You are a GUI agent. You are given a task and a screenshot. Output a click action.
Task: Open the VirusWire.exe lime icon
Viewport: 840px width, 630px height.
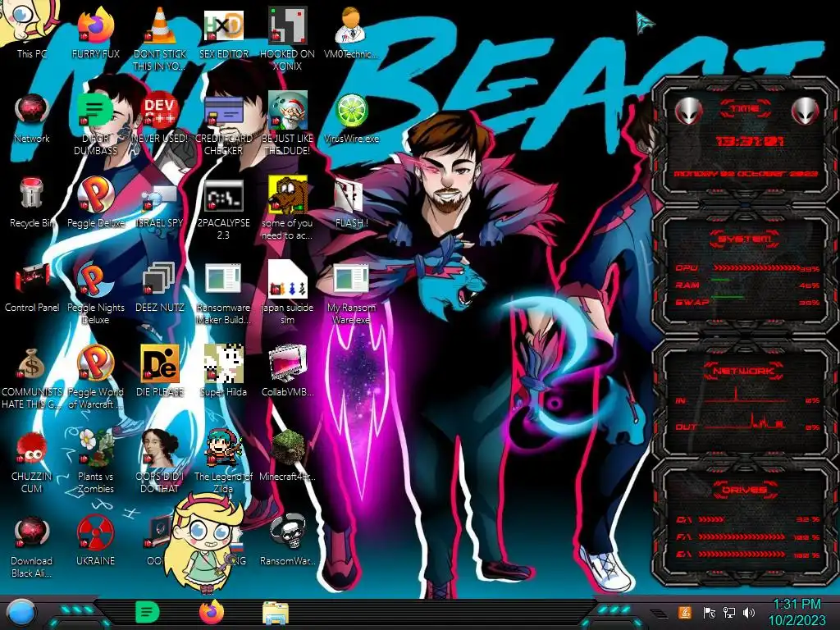(351, 118)
